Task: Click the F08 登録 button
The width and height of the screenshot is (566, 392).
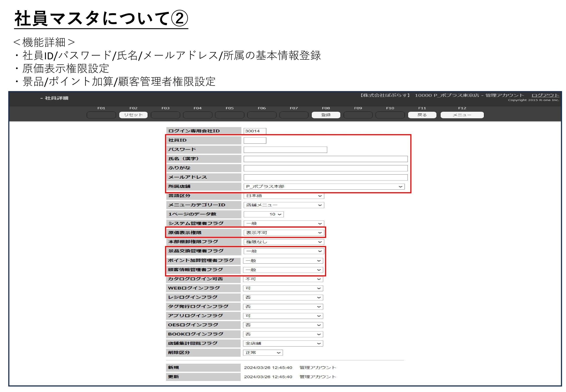Action: [326, 115]
